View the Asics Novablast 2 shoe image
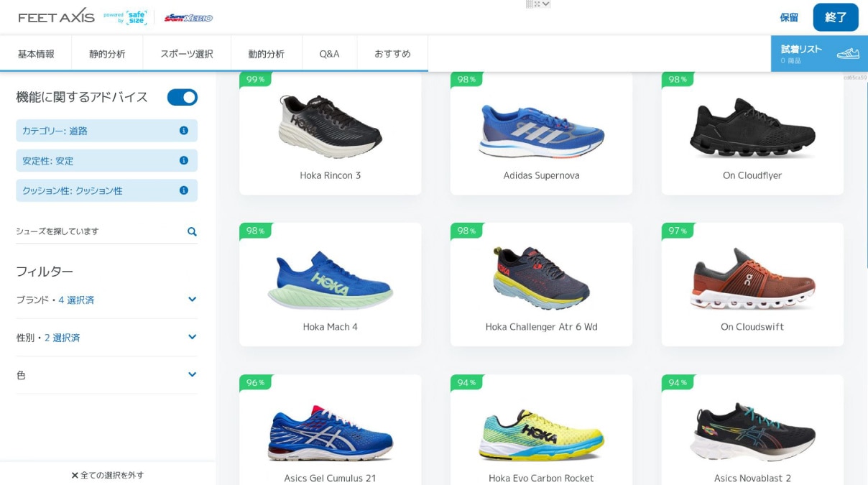Image resolution: width=868 pixels, height=485 pixels. click(x=752, y=432)
